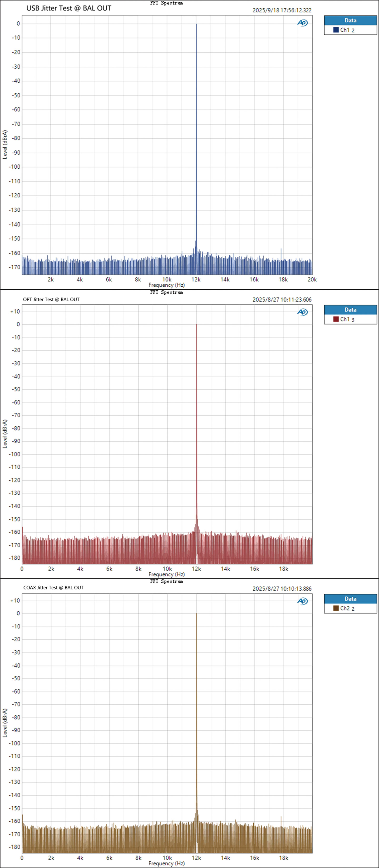Select the Data legend header of COAX graph
The height and width of the screenshot is (868, 379).
point(350,599)
